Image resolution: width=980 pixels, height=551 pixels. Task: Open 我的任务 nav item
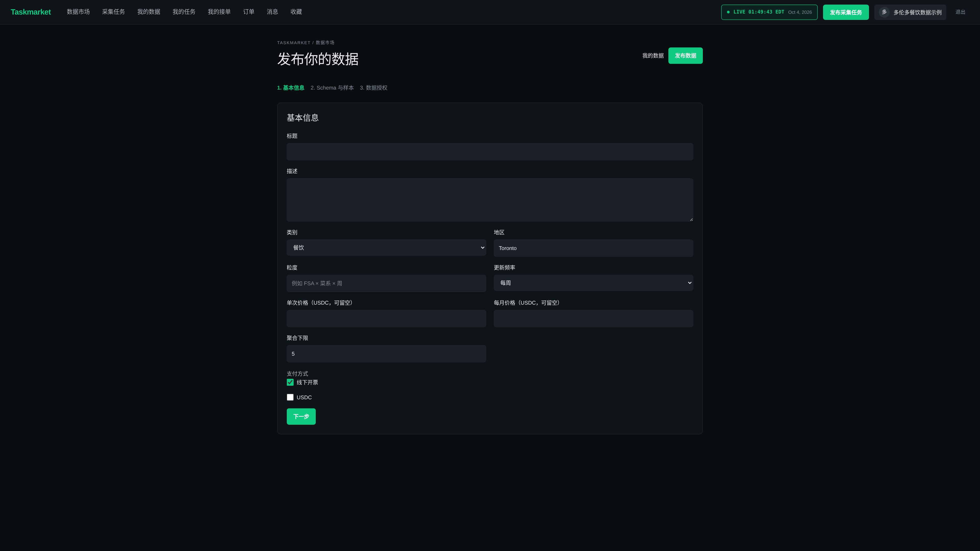coord(184,12)
